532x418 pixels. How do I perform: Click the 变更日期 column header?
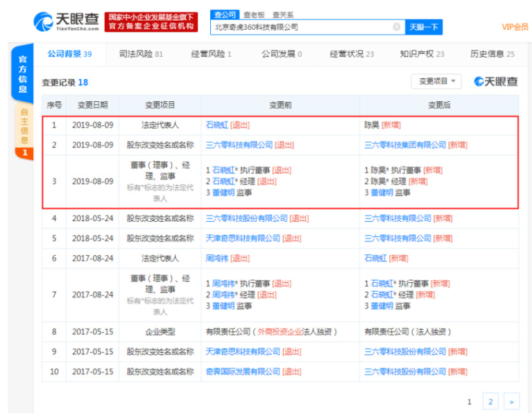(x=93, y=105)
